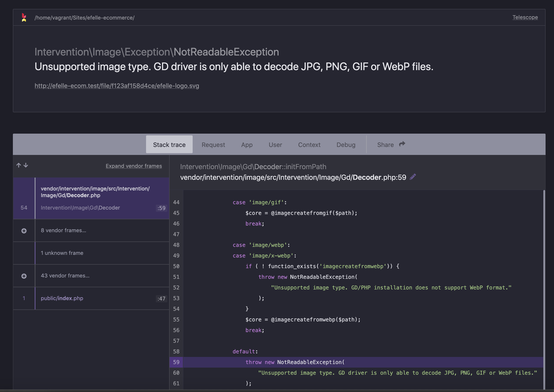The height and width of the screenshot is (392, 554).
Task: Open the Debug tab
Action: click(346, 145)
